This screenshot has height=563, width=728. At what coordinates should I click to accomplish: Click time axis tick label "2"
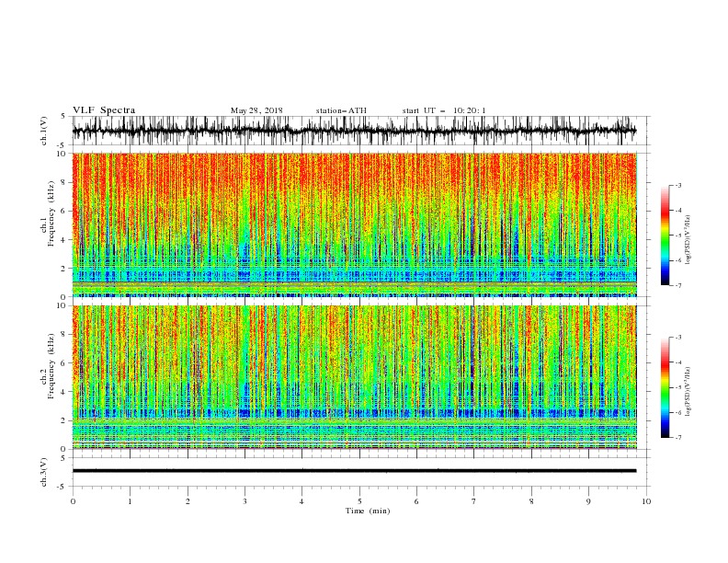tap(188, 501)
